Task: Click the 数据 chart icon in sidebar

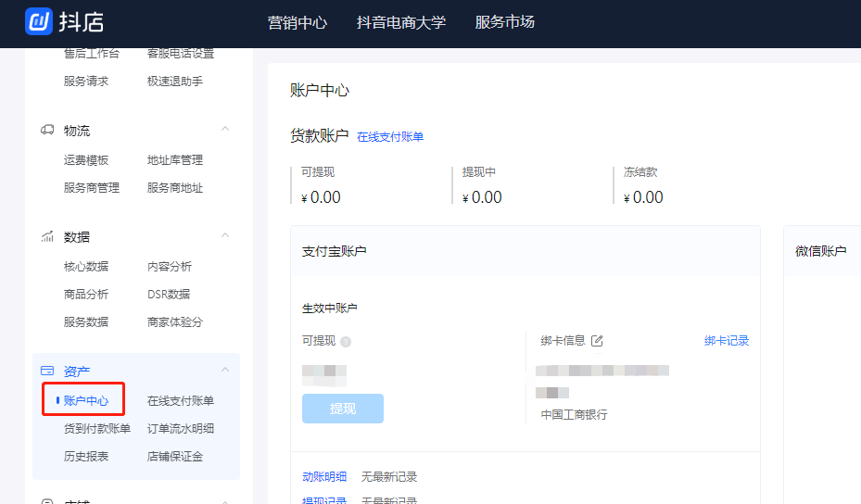Action: 47,237
